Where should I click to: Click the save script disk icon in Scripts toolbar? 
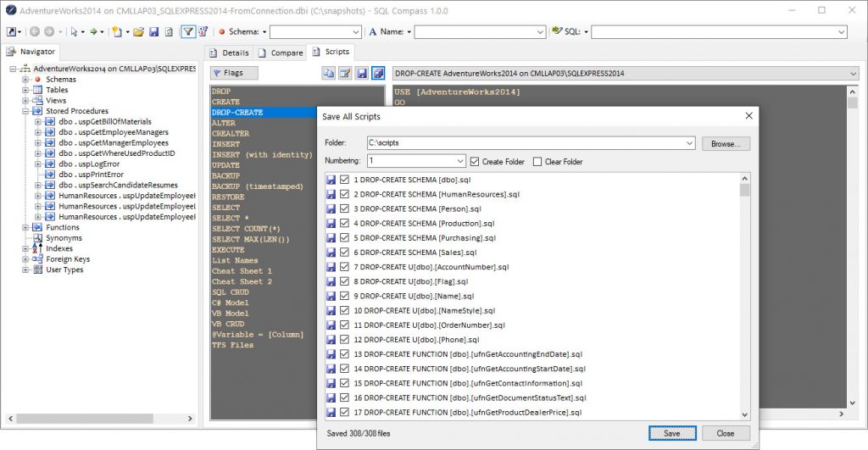(x=362, y=74)
